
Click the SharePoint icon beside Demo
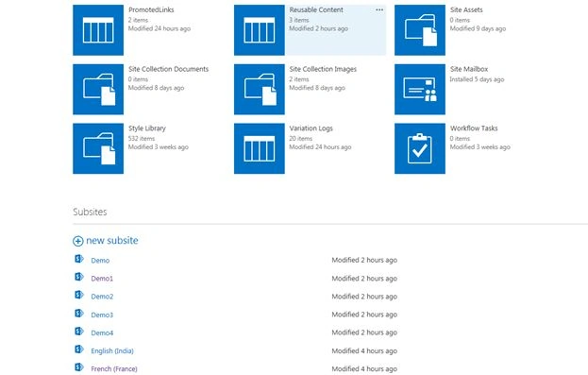[x=78, y=259]
